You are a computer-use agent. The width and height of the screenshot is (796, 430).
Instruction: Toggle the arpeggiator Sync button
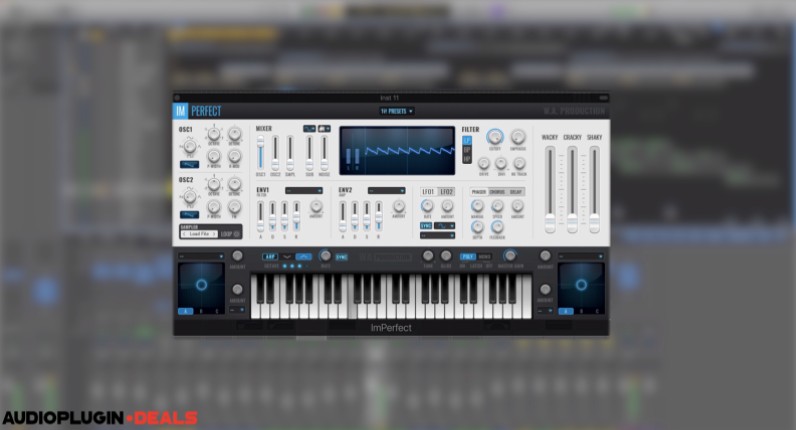(342, 257)
